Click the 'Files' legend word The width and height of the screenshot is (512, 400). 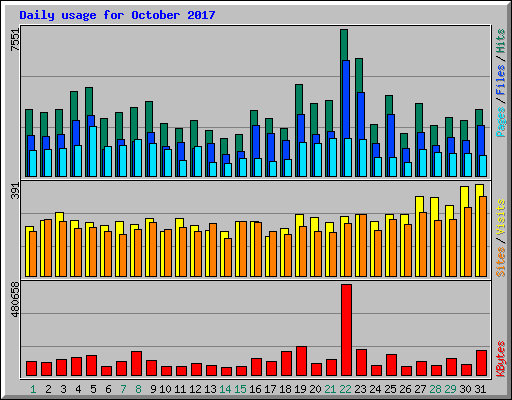[x=501, y=80]
